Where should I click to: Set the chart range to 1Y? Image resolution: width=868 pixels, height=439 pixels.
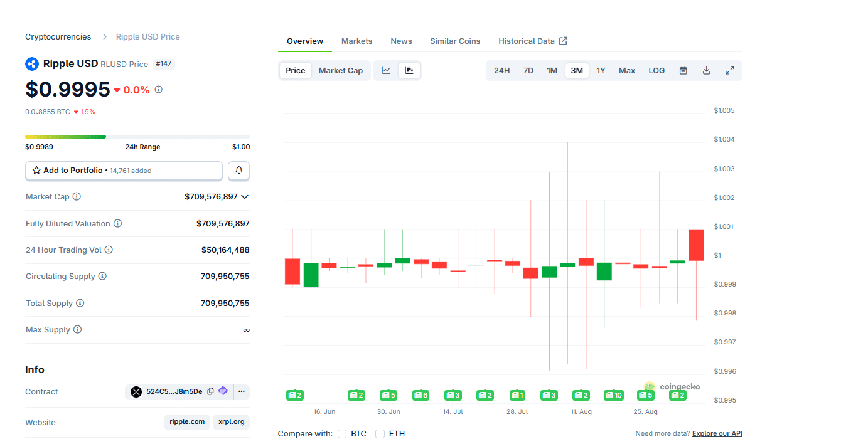tap(601, 71)
